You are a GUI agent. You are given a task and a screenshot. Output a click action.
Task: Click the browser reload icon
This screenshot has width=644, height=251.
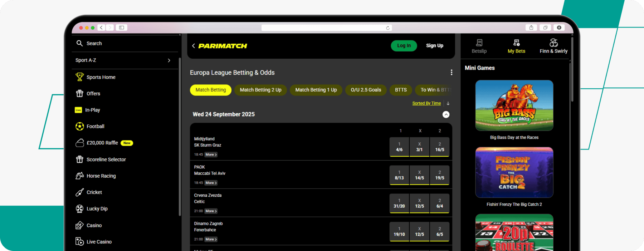click(x=388, y=28)
